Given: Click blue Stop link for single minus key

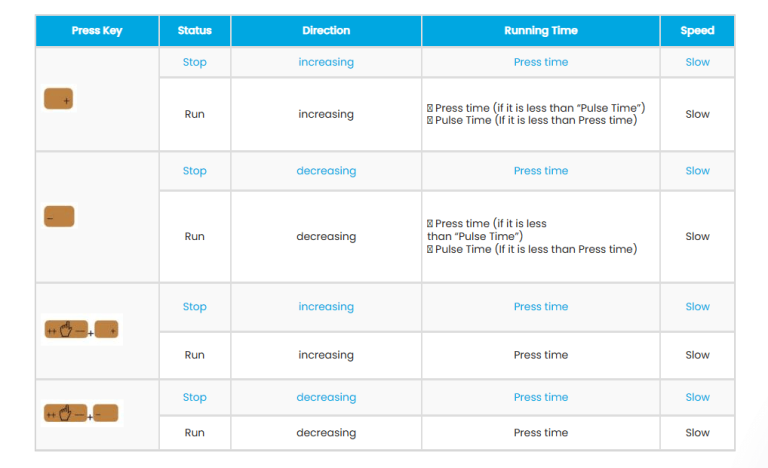Looking at the screenshot, I should point(194,171).
